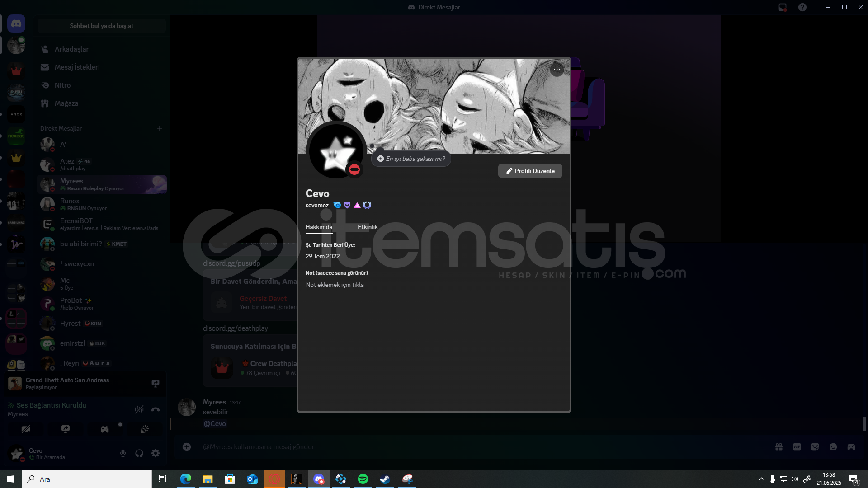The image size is (868, 488).
Task: Click the Nitro badge on Cevo profile
Action: (x=337, y=205)
